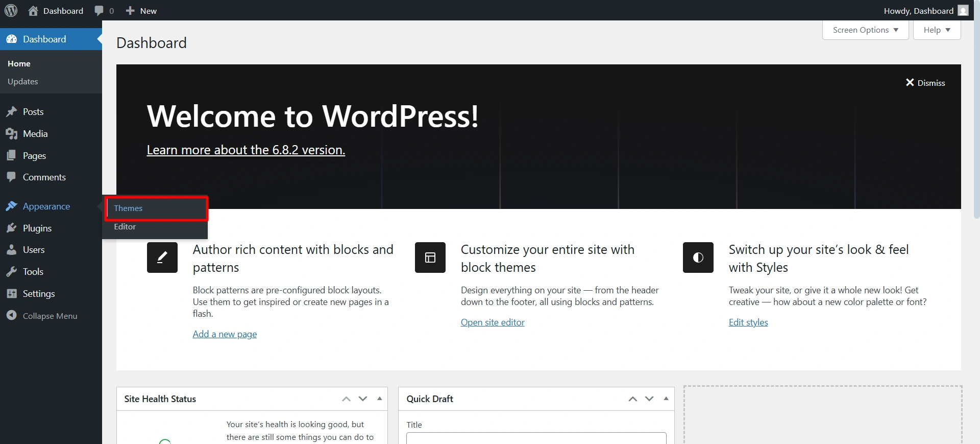Click the Collapse Menu arrow icon
This screenshot has height=444, width=980.
coord(11,316)
